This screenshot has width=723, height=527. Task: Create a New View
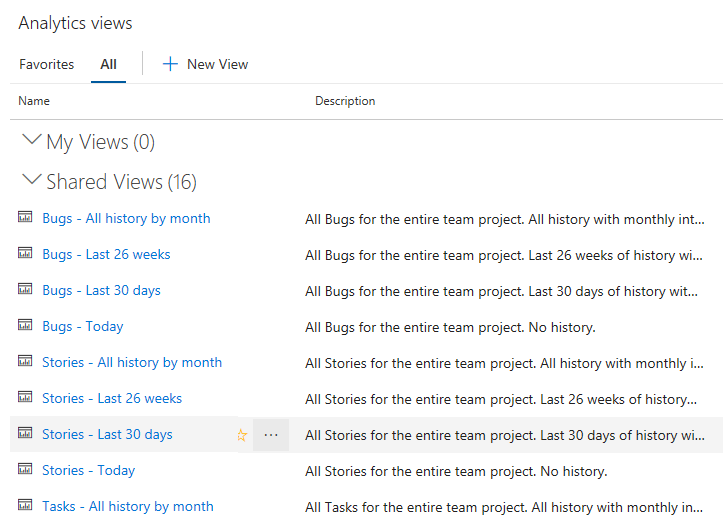point(205,64)
